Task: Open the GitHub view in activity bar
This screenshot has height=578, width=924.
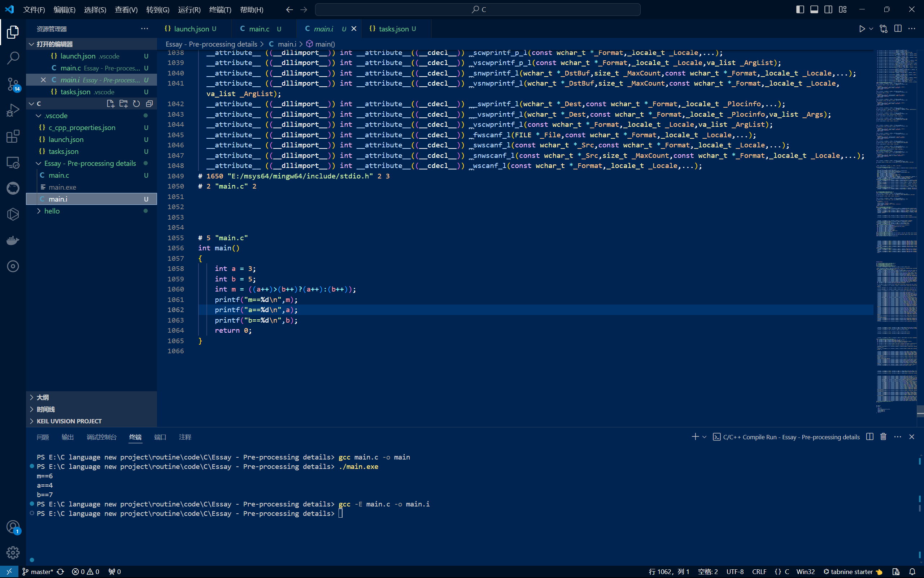Action: pos(13,188)
